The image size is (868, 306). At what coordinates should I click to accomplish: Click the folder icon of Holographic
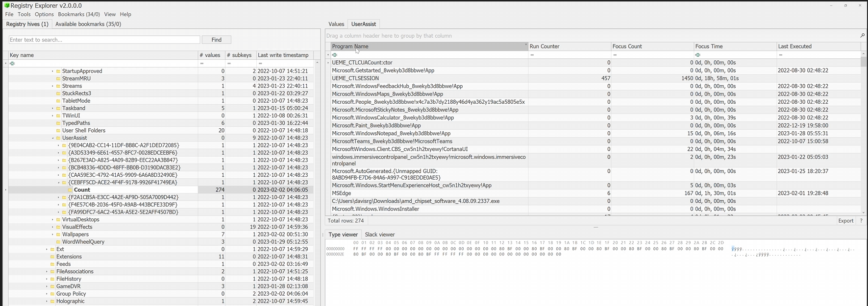[x=52, y=301]
